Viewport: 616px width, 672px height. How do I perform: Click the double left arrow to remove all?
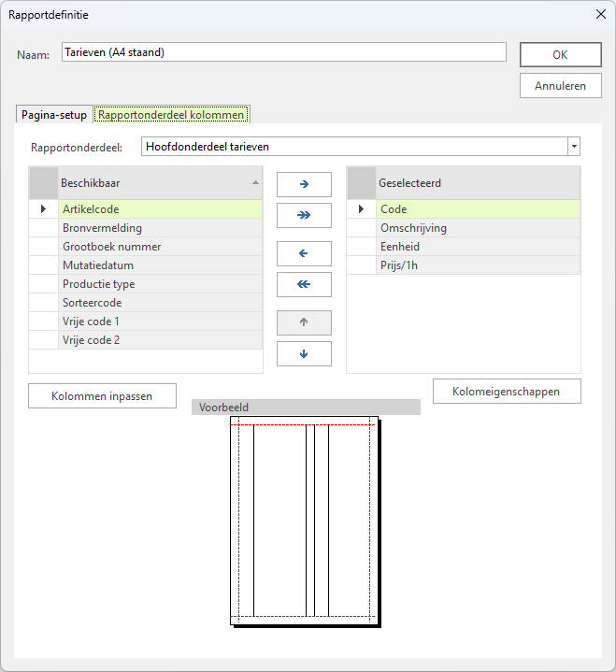[x=304, y=284]
